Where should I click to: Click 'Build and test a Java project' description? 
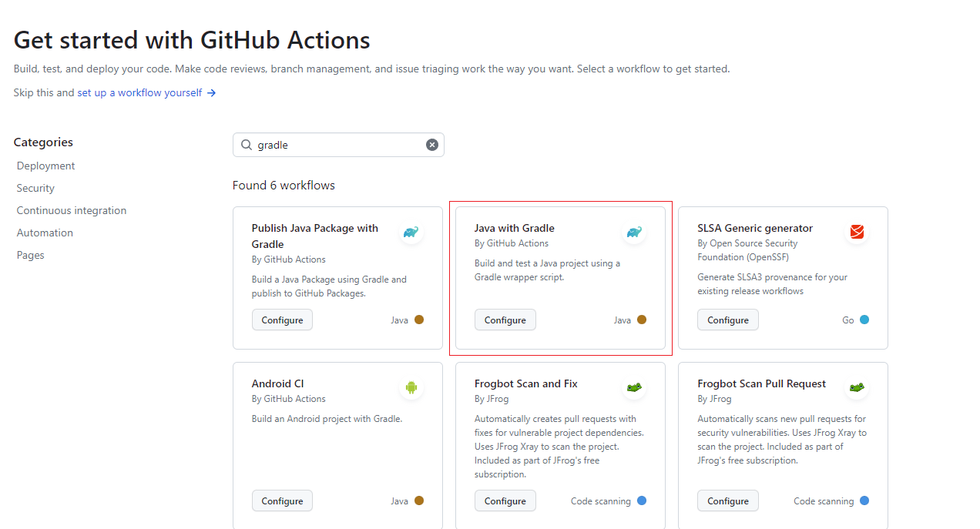tap(547, 270)
